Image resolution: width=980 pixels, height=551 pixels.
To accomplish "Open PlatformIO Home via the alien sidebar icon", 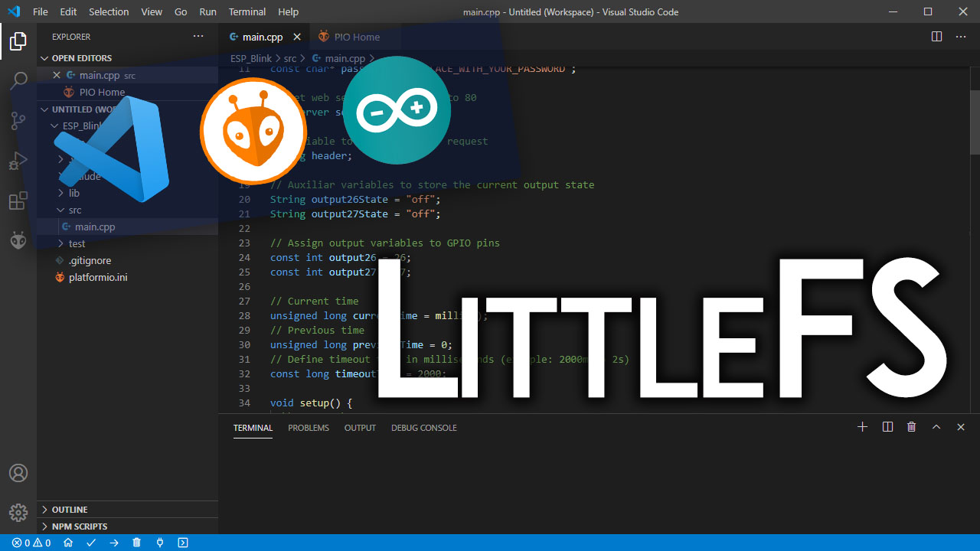I will (x=18, y=240).
